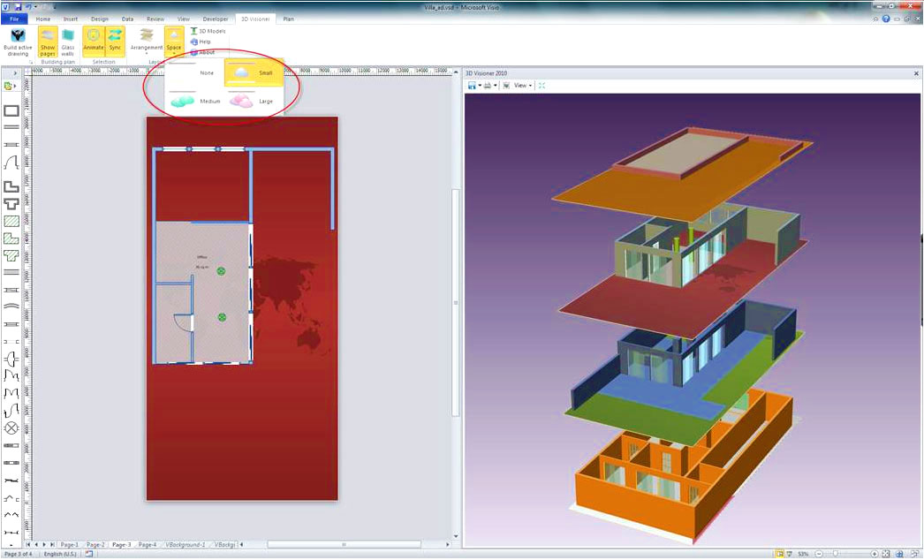924x560 pixels.
Task: Switch to Page-1 sheet tab
Action: pyautogui.click(x=69, y=545)
